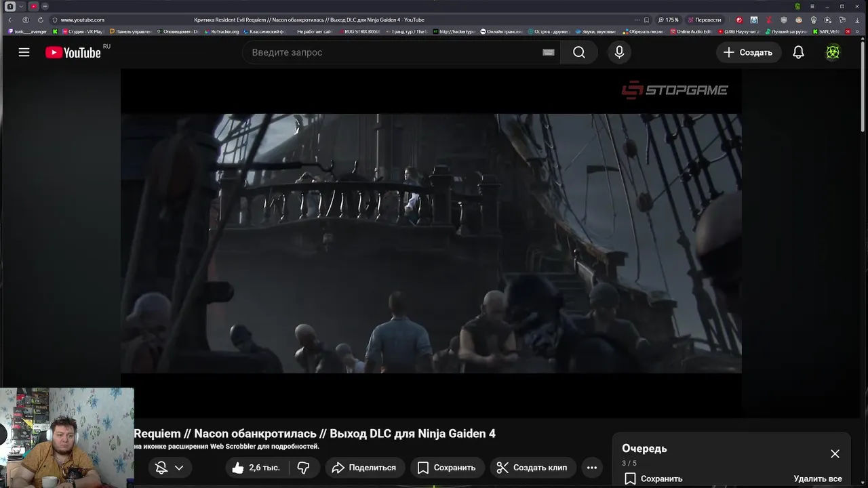Screen dimensions: 868x488
Task: Click 'Создать клип' scissors button
Action: click(532, 468)
